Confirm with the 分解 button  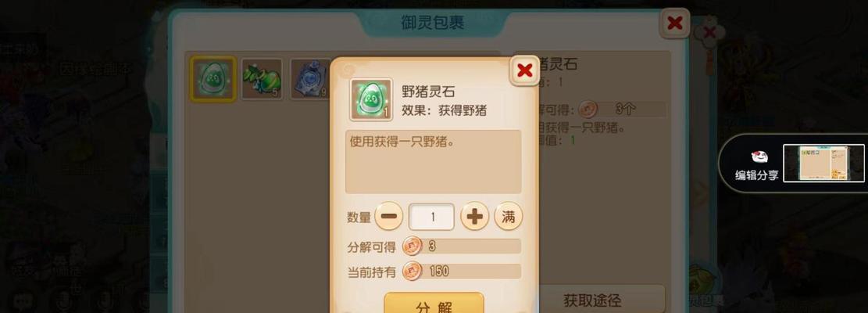coord(434,303)
